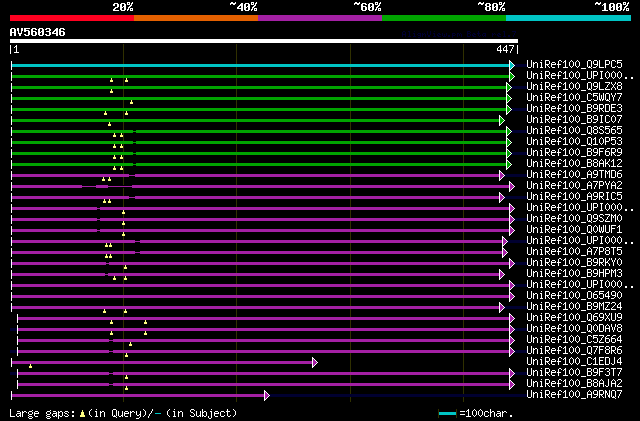
Task: Click the cyan arrowhead of the UniRef100_Q9LPC5 alignment
Action: point(512,65)
